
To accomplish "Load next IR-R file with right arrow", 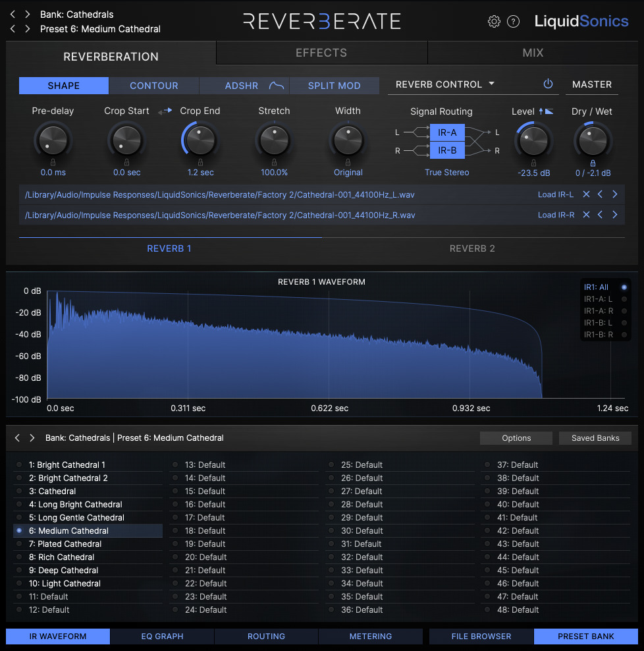I will (x=614, y=215).
